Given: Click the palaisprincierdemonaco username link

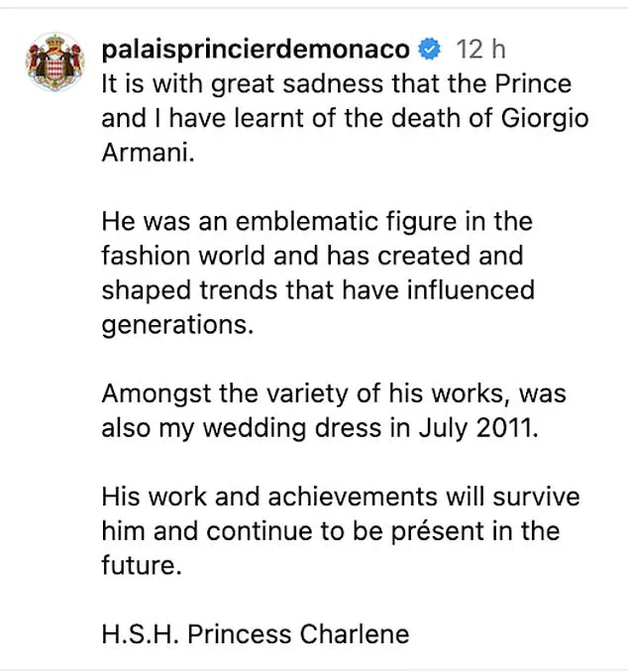Looking at the screenshot, I should pos(256,50).
